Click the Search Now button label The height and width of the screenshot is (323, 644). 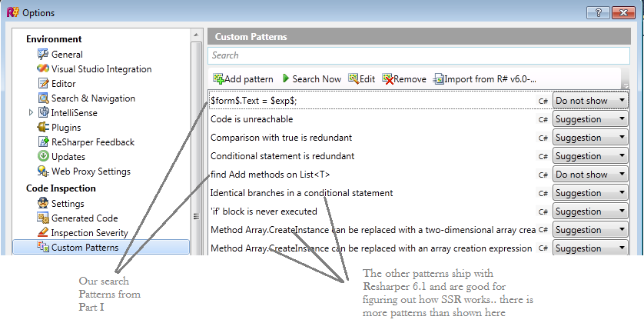[x=317, y=79]
